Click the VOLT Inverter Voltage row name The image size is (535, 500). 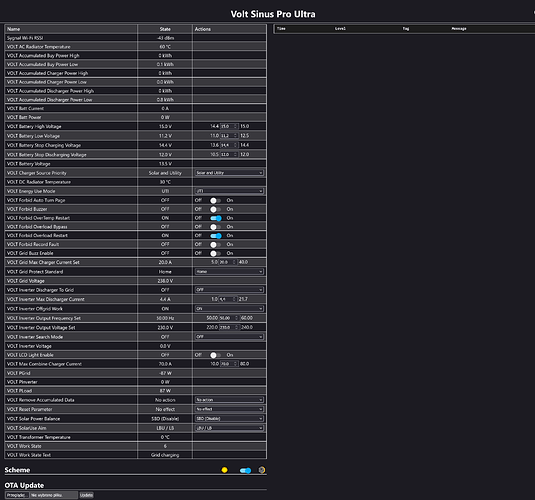point(29,346)
